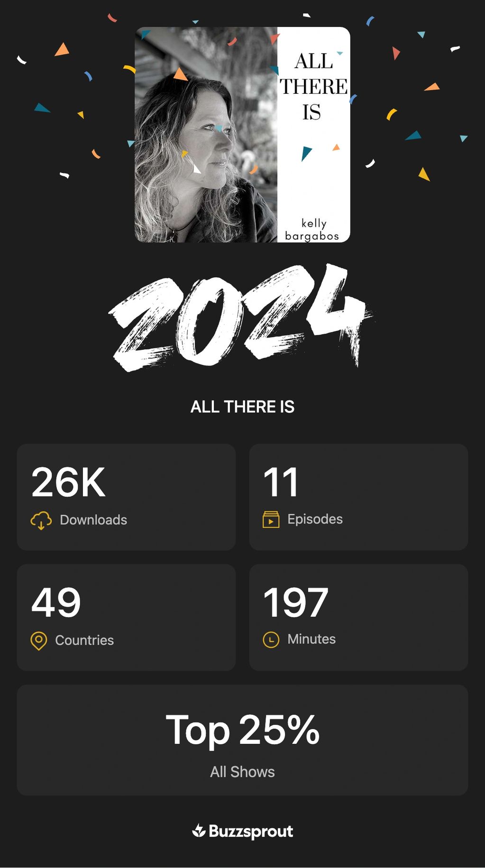Select the ALL THERE IS show title
The width and height of the screenshot is (485, 868).
(x=242, y=407)
